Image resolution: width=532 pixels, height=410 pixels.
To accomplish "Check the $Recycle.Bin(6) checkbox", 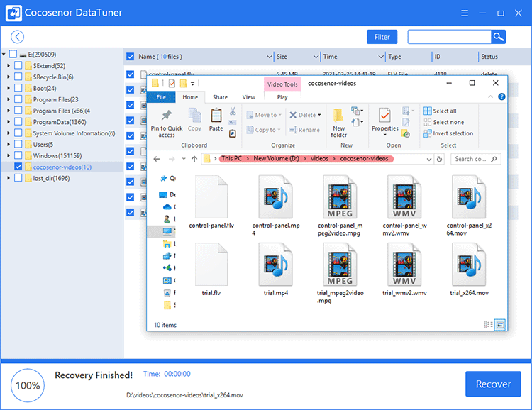I will 18,77.
